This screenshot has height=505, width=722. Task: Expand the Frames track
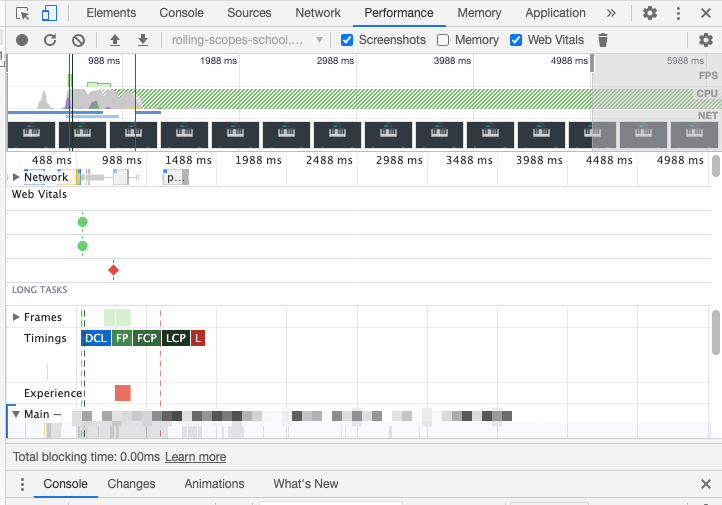(16, 317)
